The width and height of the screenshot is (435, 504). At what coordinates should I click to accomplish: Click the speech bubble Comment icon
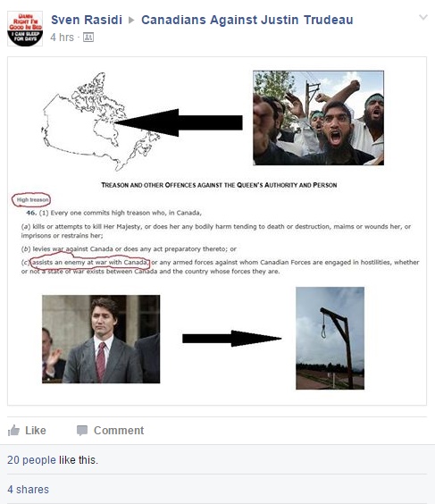(82, 431)
